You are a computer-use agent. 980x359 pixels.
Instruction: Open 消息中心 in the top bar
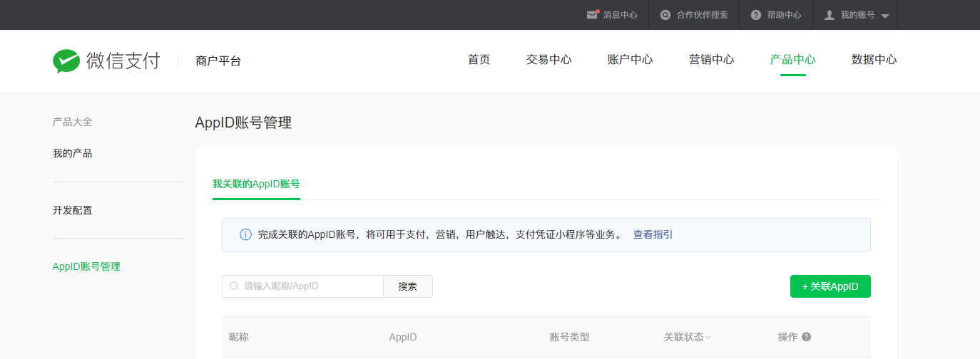620,15
